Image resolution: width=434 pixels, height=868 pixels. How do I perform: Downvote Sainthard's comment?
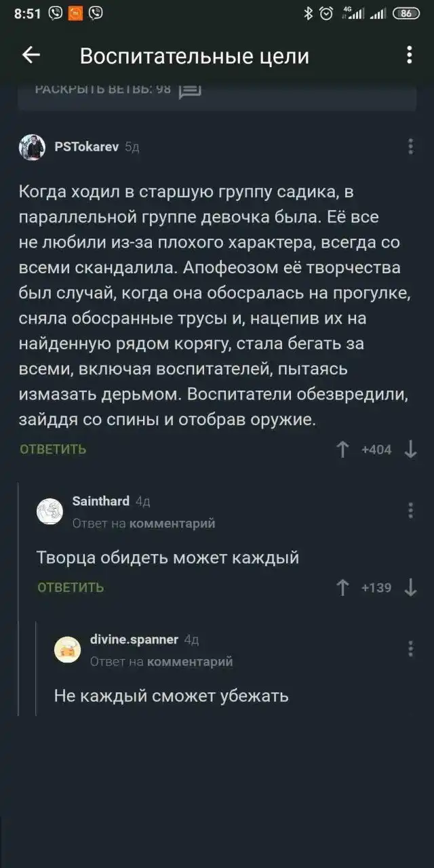click(x=410, y=587)
